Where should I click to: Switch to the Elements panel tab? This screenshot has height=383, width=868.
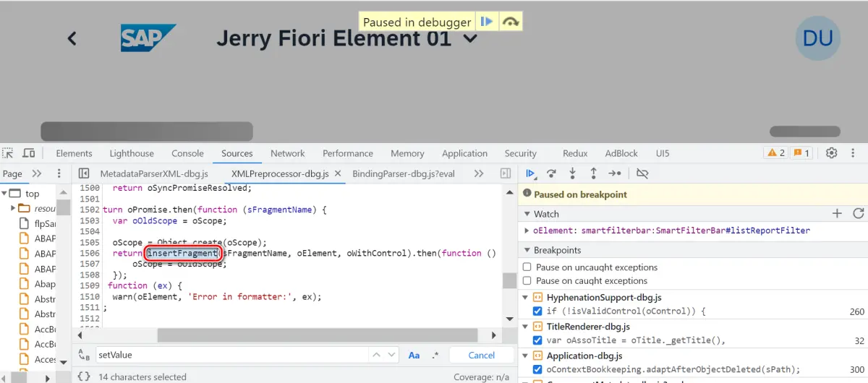[x=74, y=153]
